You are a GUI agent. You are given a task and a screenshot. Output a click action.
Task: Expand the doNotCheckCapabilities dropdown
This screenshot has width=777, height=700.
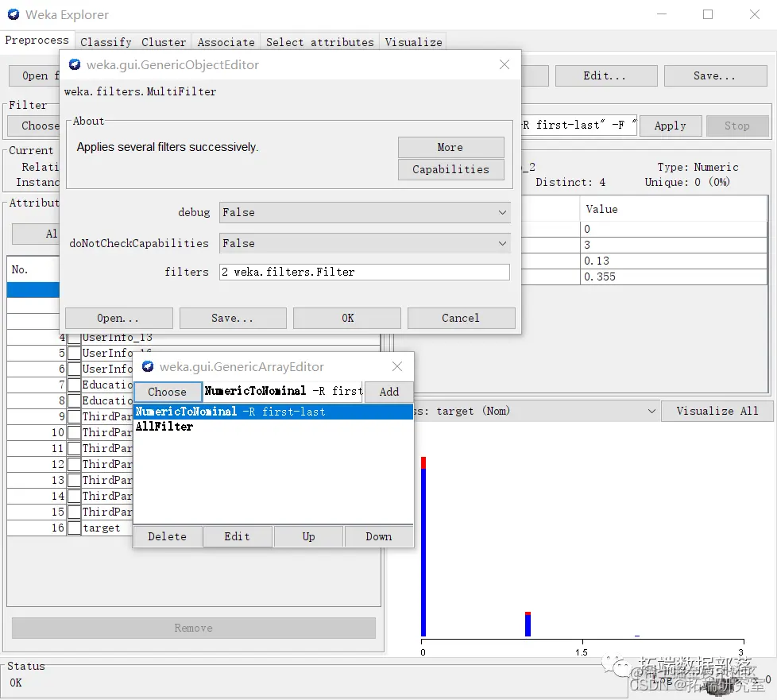pyautogui.click(x=365, y=243)
